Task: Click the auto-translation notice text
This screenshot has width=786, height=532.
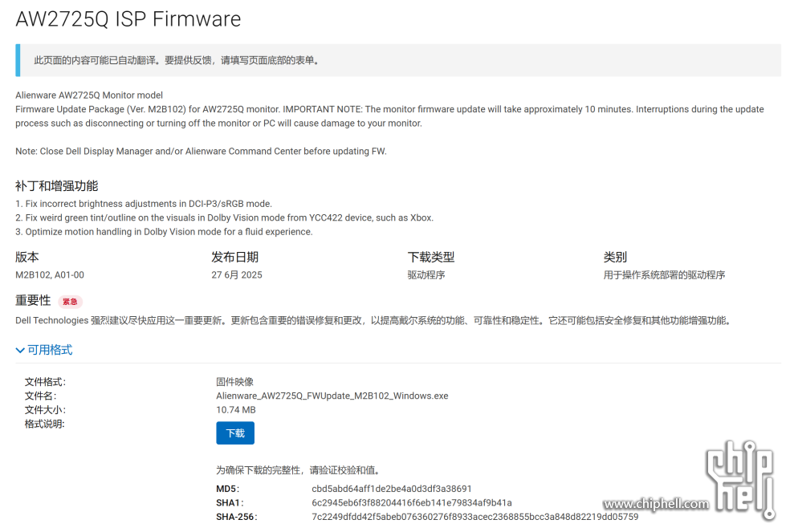Action: [177, 61]
